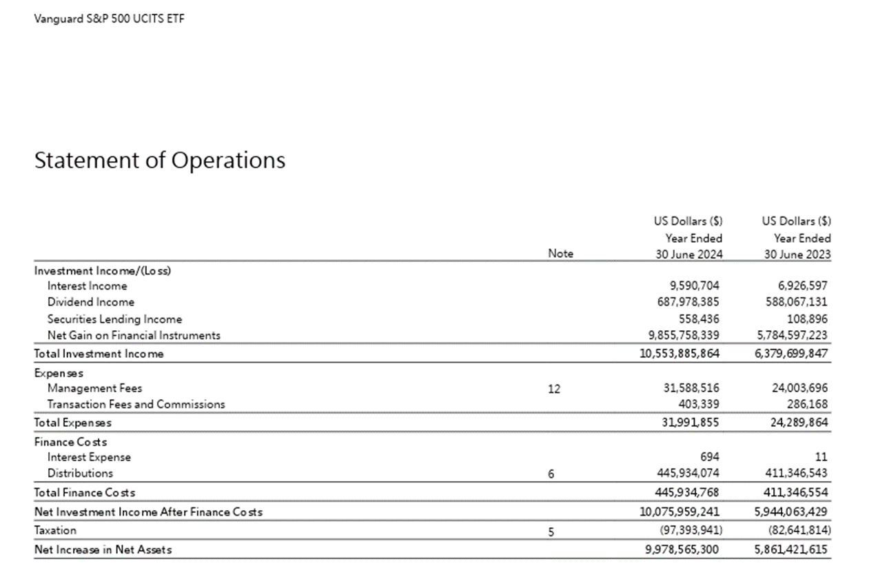Select Net Increase in Net Assets value 9,978,565,300
The image size is (878, 588).
point(682,549)
